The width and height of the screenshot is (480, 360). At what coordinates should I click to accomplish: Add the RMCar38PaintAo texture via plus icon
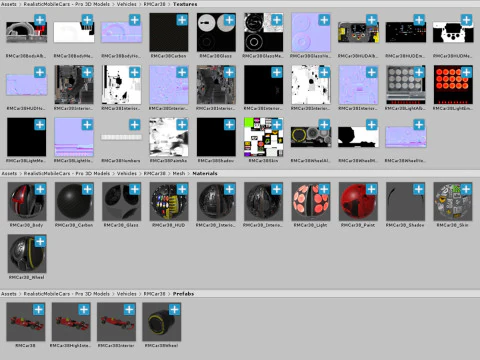coord(182,125)
